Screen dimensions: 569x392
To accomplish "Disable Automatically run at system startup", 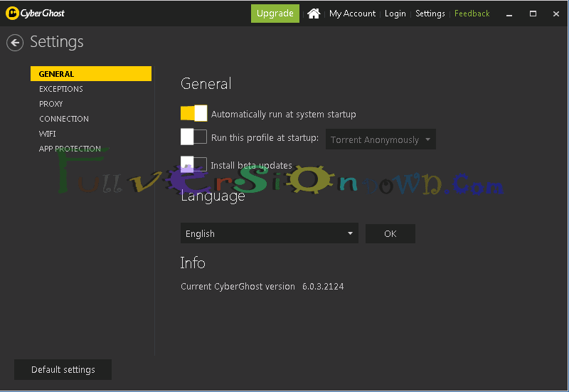I will (x=193, y=113).
